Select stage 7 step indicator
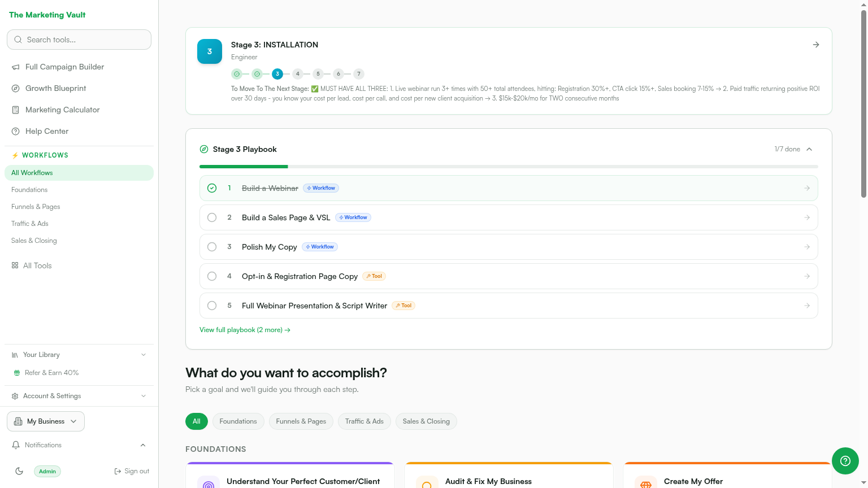The height and width of the screenshot is (488, 868). pos(359,74)
